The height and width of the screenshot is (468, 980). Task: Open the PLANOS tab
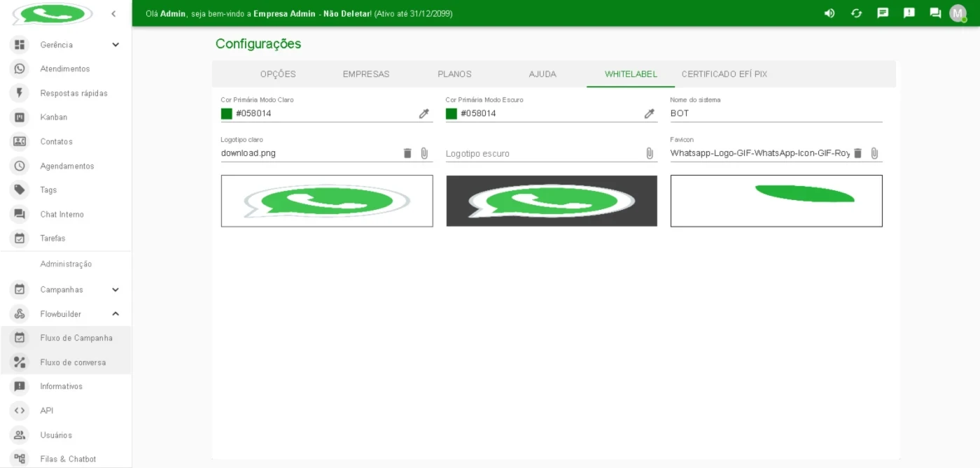[454, 74]
